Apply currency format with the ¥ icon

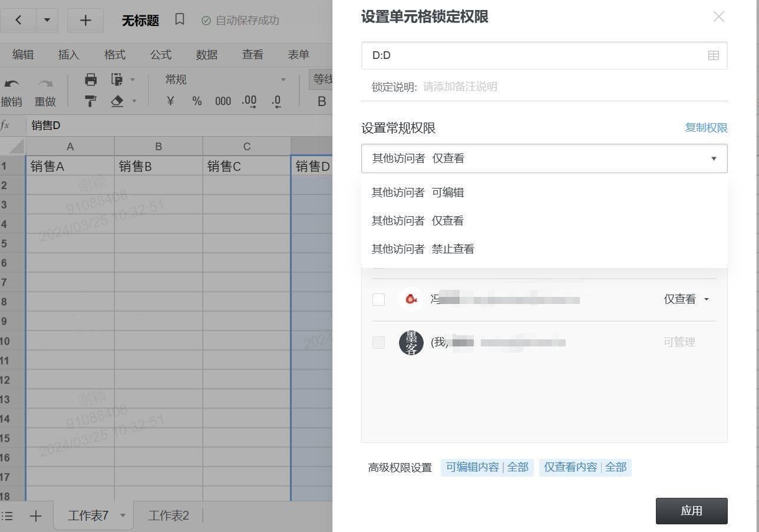tap(169, 101)
